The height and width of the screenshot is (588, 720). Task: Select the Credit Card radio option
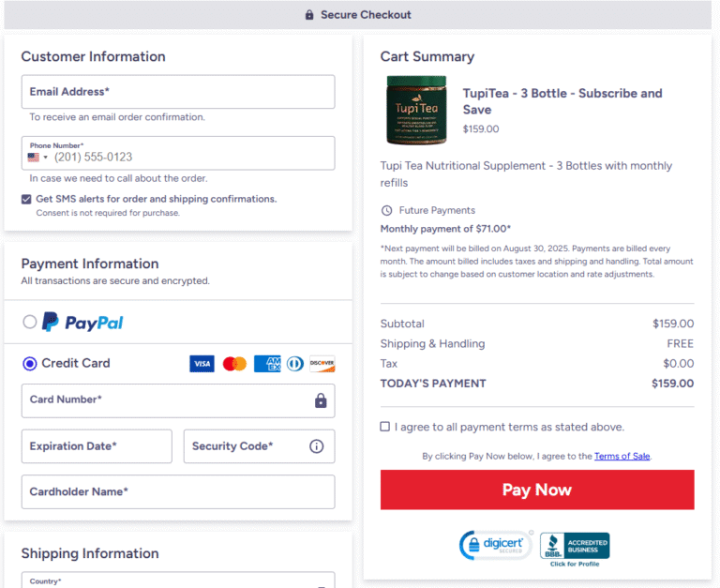30,364
